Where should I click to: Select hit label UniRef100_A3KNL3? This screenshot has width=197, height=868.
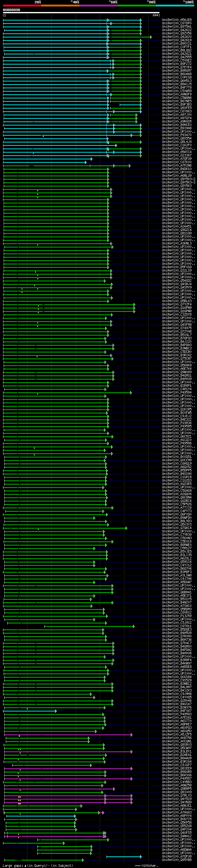coord(177,243)
